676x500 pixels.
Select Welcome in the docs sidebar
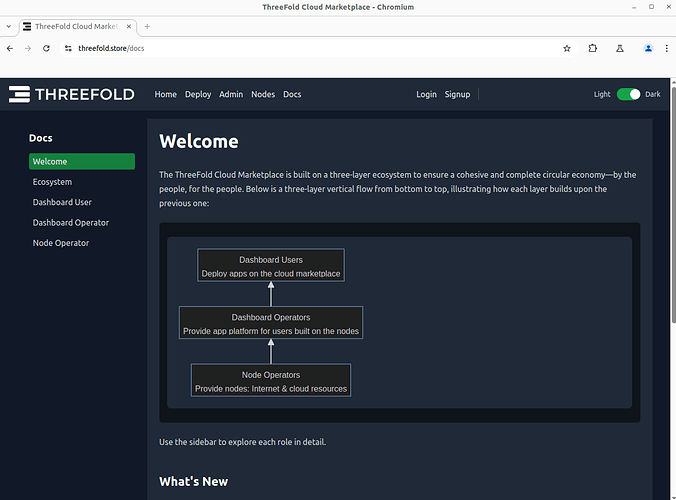82,161
